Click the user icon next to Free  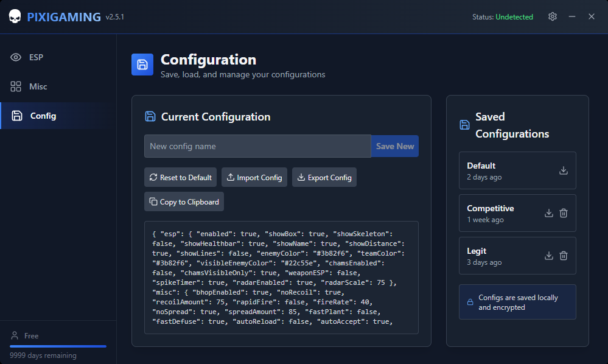pos(15,335)
